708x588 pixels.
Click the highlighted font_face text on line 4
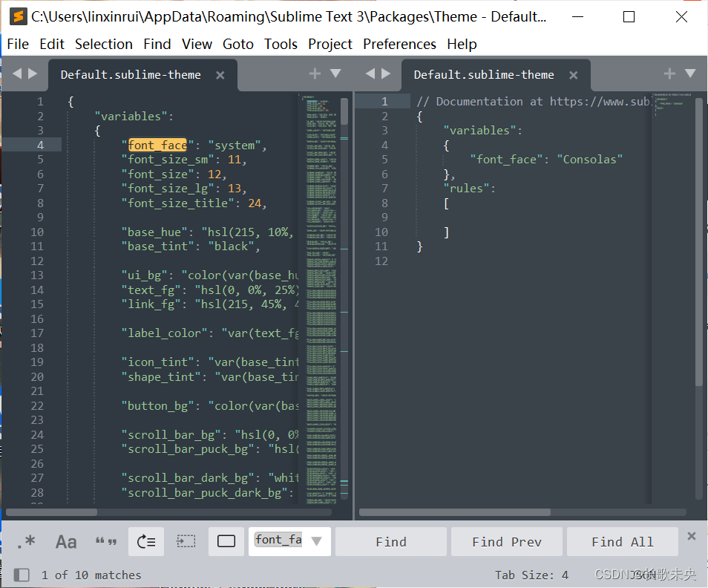tap(157, 145)
